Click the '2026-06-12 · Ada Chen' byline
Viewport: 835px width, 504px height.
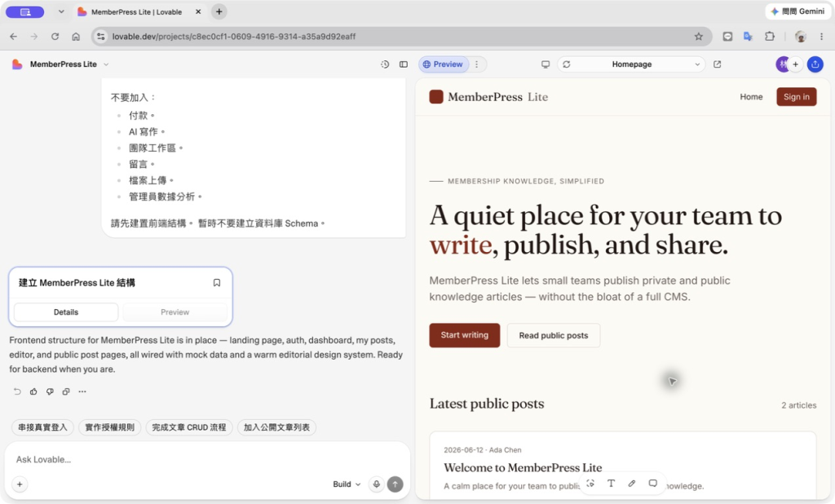[483, 450]
